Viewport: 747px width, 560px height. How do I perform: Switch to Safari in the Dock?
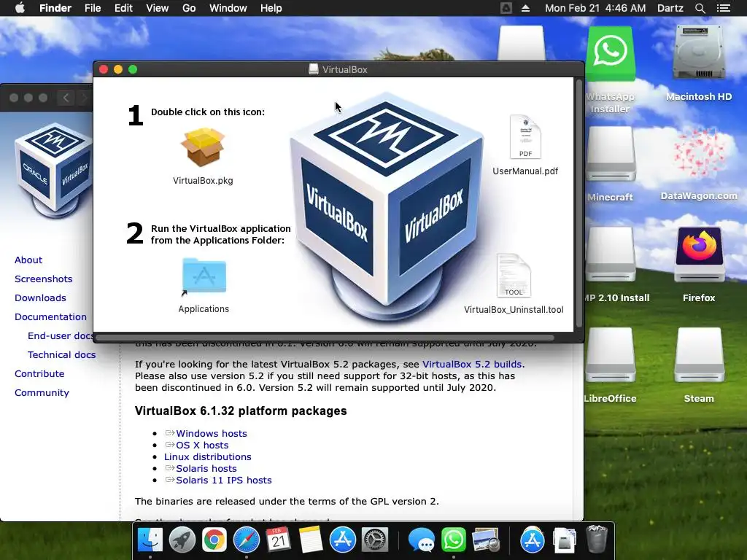(247, 540)
